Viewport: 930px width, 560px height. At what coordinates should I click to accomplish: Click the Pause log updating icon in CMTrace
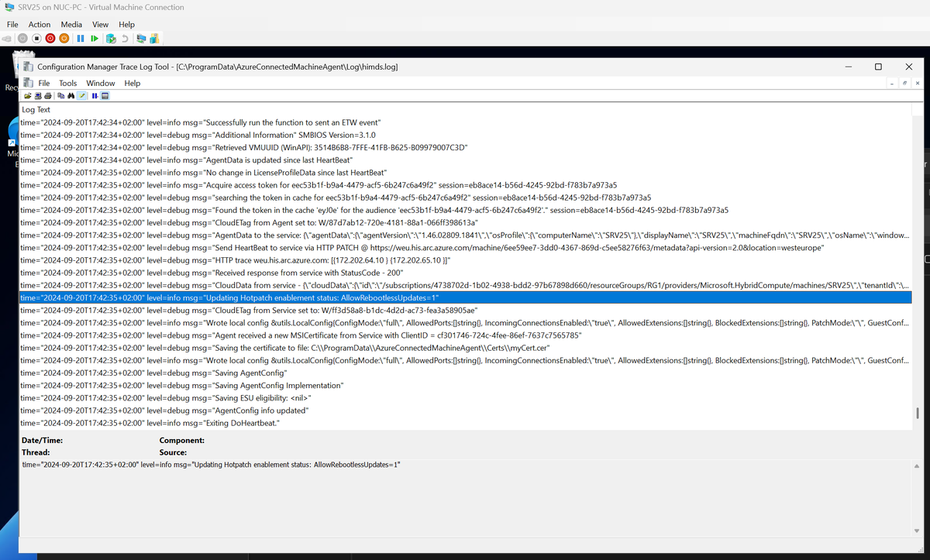[95, 96]
